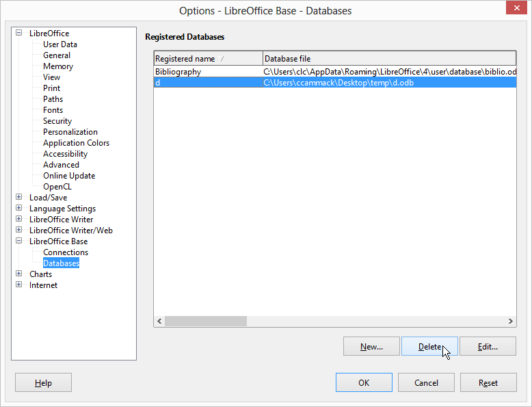The image size is (532, 407).
Task: Delete the selected registered database
Action: coord(429,346)
